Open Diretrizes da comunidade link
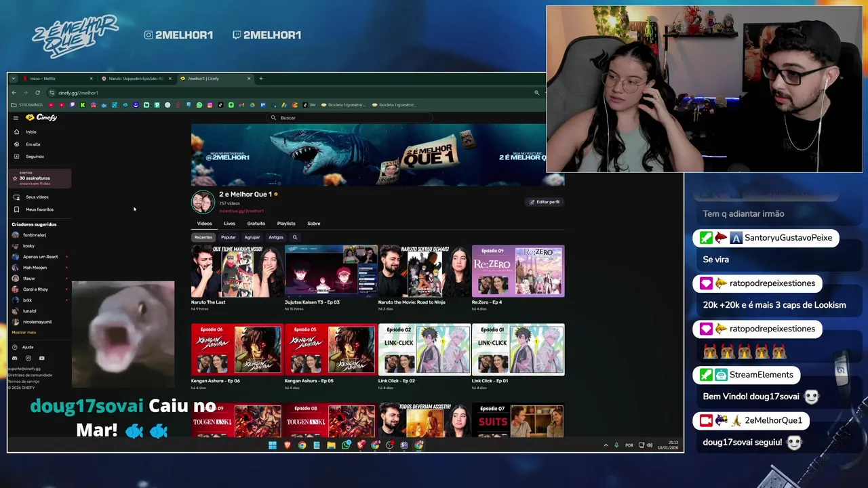The image size is (868, 488). coord(30,375)
